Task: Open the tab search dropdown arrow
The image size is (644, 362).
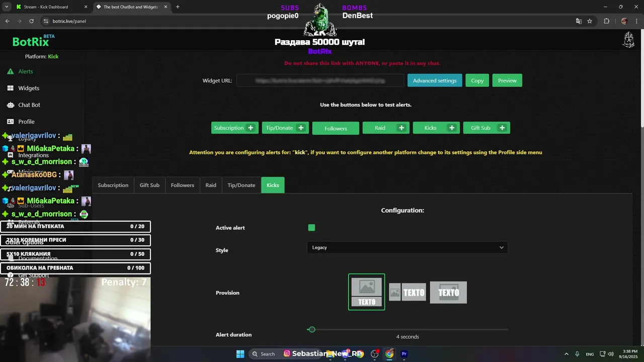Action: click(x=7, y=7)
